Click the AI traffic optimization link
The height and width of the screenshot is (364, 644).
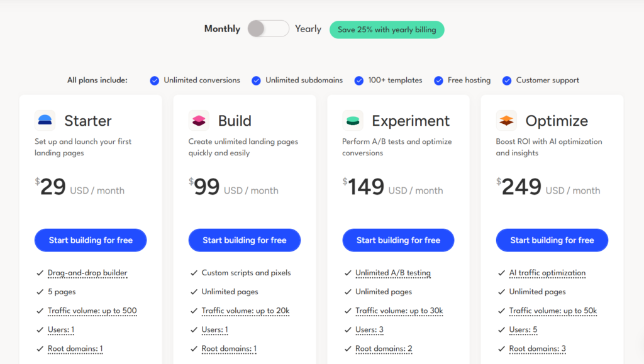547,273
